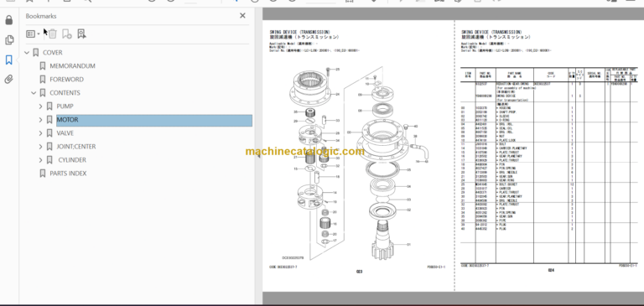The image size is (644, 306).
Task: Open the FOREWORD bookmark
Action: pos(66,80)
